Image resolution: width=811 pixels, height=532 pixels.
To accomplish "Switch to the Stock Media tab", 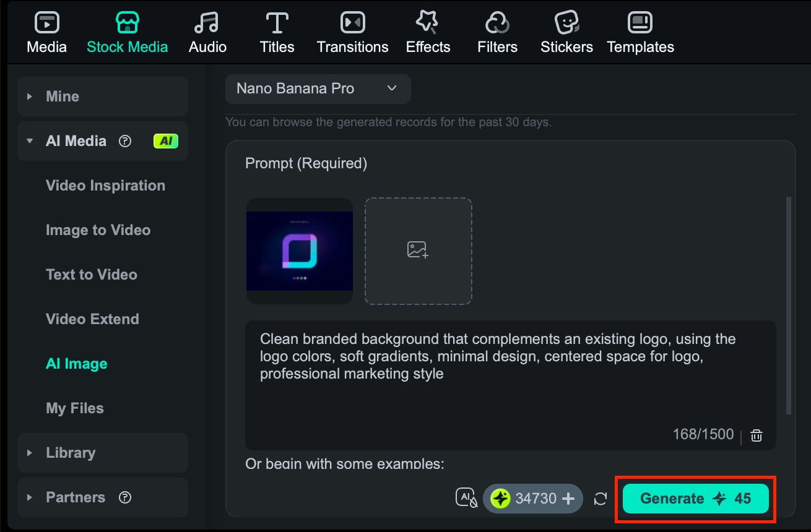I will pos(127,31).
